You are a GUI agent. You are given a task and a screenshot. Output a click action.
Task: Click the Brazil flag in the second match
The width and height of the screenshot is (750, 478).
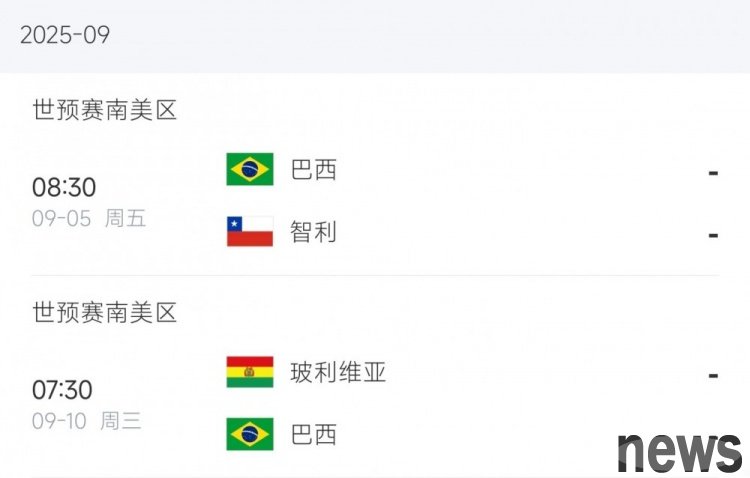pyautogui.click(x=250, y=434)
